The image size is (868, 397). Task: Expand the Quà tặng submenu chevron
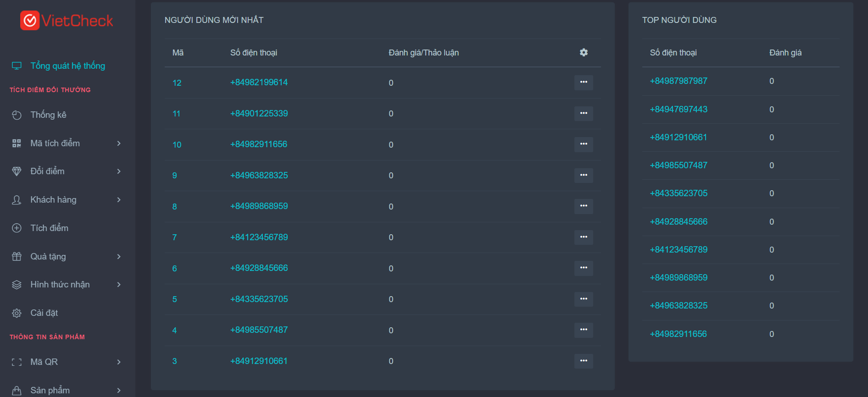coord(119,257)
